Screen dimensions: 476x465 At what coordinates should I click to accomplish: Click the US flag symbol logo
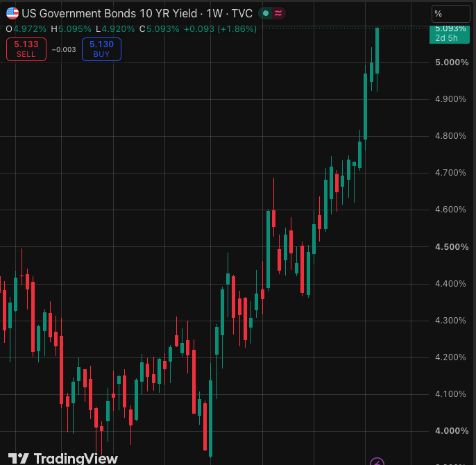point(12,13)
